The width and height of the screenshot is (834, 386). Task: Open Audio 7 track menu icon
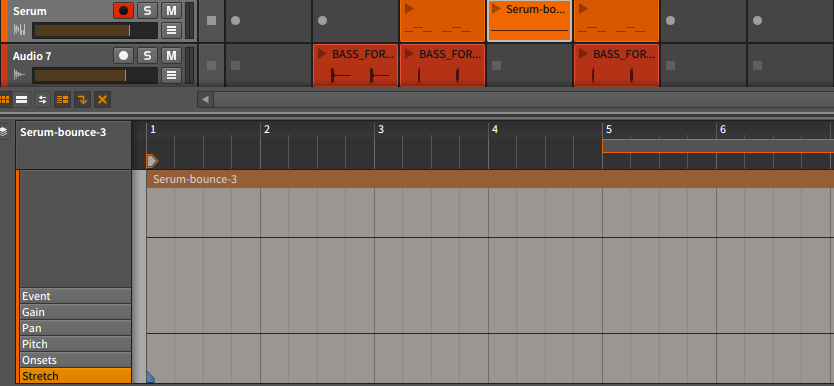pyautogui.click(x=171, y=75)
